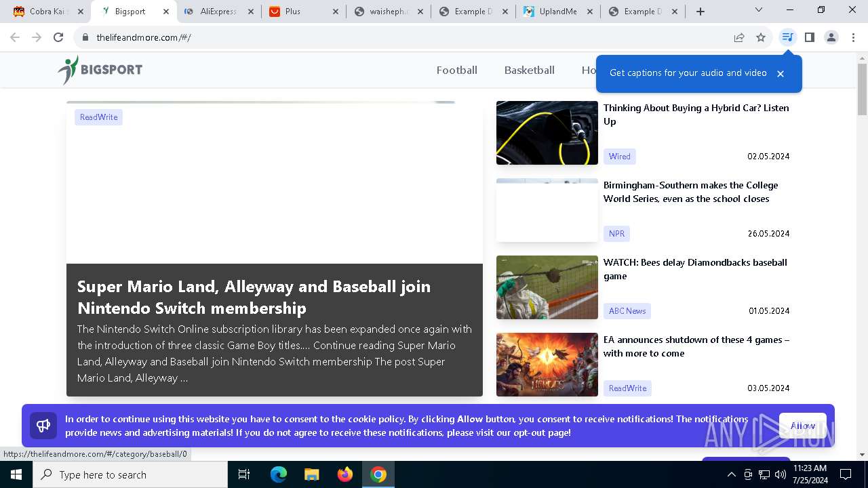Click the browser back arrow
This screenshot has height=488, width=868.
coord(15,37)
